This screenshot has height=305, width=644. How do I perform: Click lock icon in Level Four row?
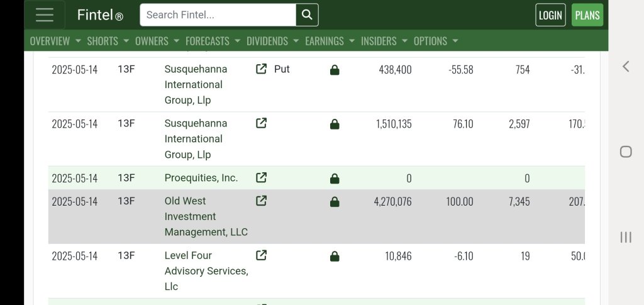tap(335, 257)
